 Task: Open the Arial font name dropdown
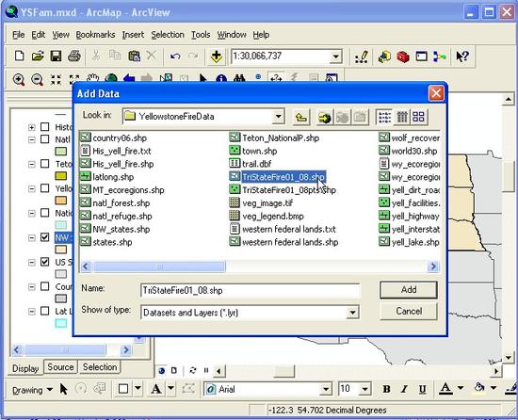coord(326,389)
